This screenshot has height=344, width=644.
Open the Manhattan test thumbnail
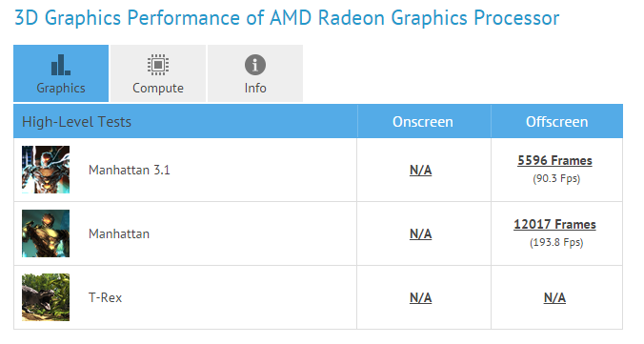(46, 233)
